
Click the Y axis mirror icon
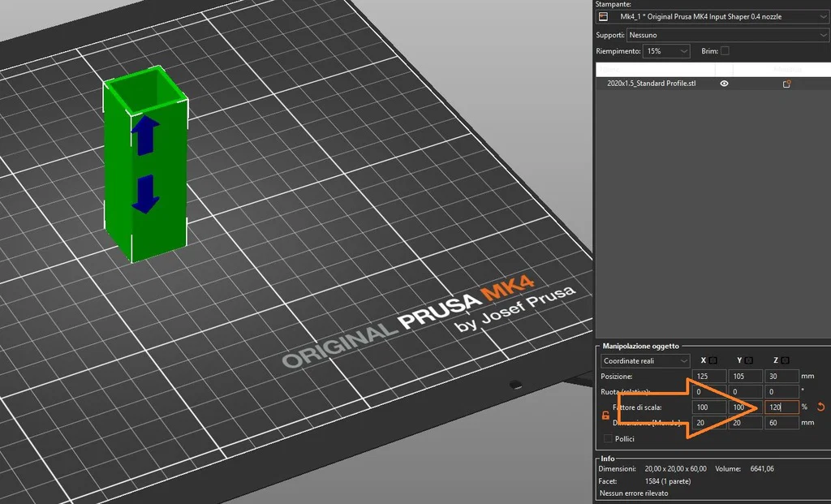pos(748,360)
